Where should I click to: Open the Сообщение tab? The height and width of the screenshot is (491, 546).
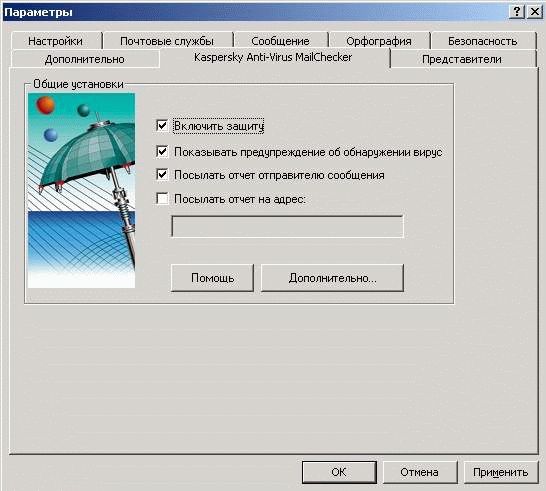(281, 41)
